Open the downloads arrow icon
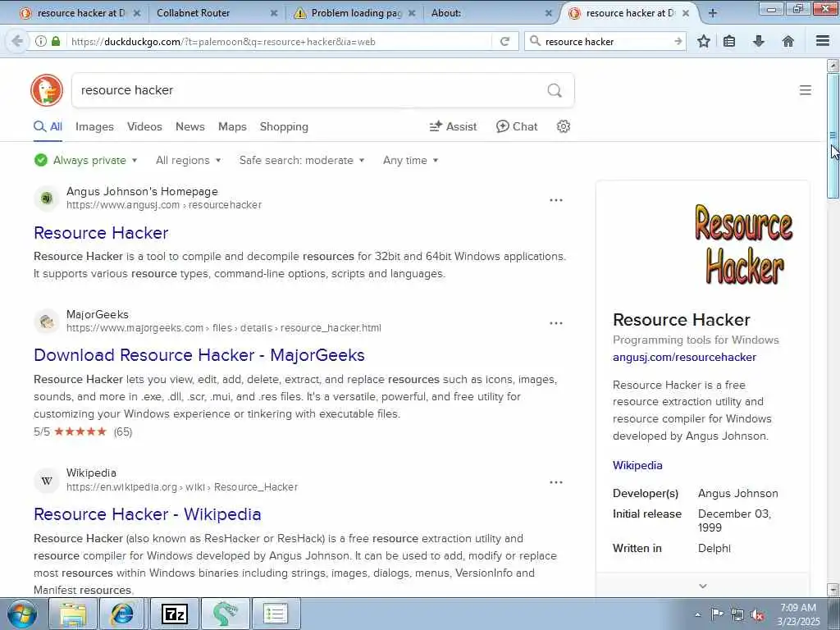840x630 pixels. (x=759, y=41)
